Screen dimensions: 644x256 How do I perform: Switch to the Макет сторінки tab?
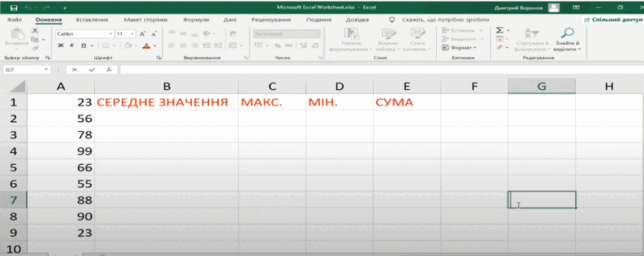[146, 20]
